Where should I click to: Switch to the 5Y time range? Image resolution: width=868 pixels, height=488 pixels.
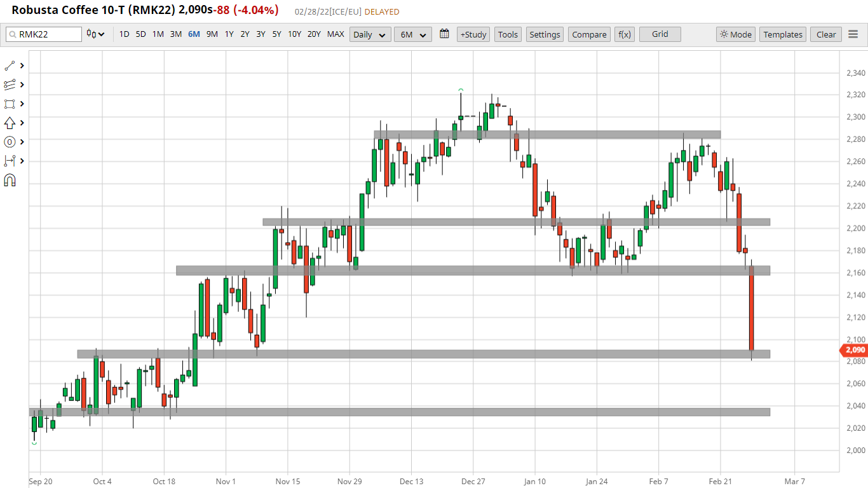point(276,34)
